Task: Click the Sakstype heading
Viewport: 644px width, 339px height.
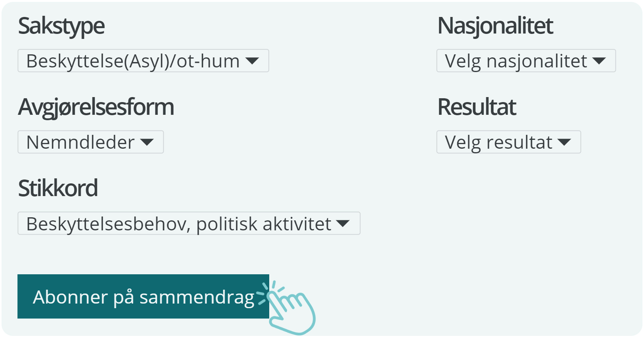Action: coord(61,26)
